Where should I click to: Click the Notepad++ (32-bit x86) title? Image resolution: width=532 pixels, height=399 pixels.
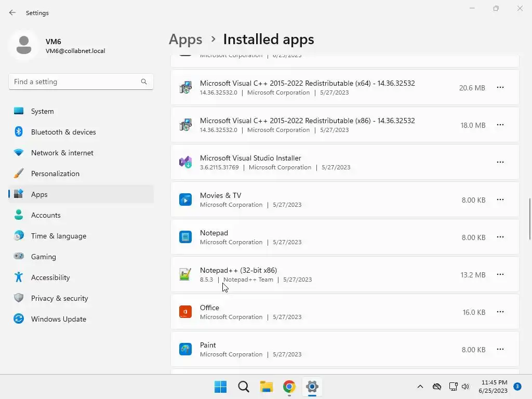pyautogui.click(x=238, y=270)
